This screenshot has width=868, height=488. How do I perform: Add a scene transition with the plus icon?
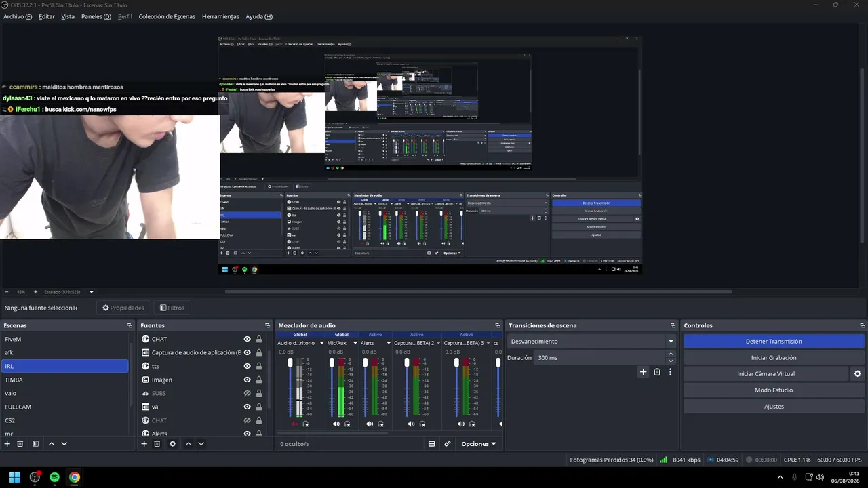coord(644,372)
